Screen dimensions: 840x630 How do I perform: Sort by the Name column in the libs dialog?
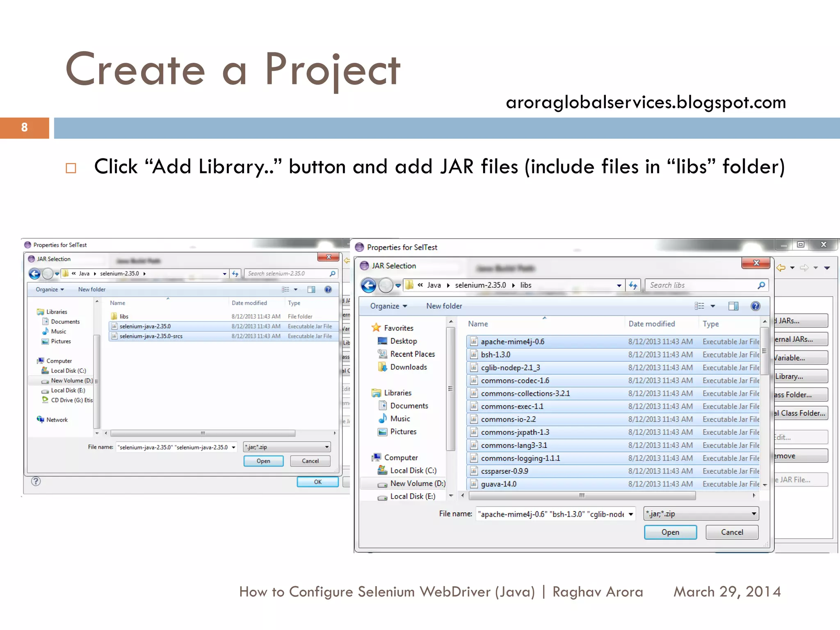point(478,324)
